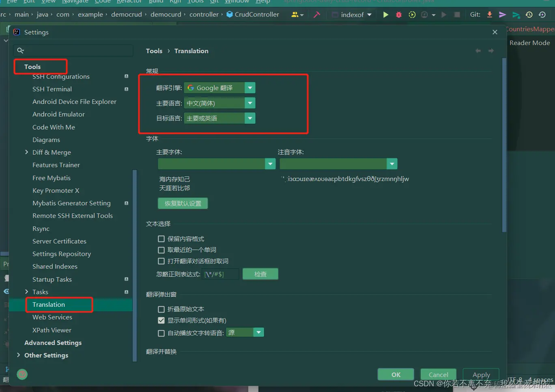
Task: Enable 保留内容格式 checkbox
Action: (x=161, y=239)
